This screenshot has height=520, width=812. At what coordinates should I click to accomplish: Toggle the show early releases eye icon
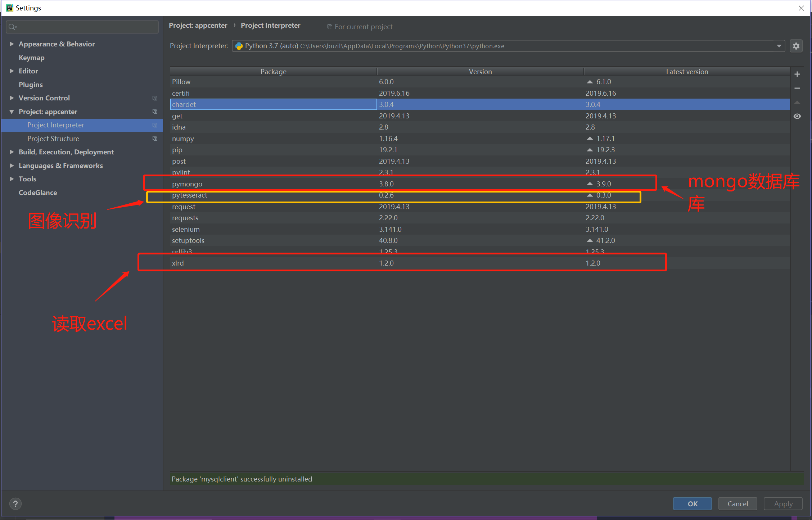pyautogui.click(x=797, y=116)
